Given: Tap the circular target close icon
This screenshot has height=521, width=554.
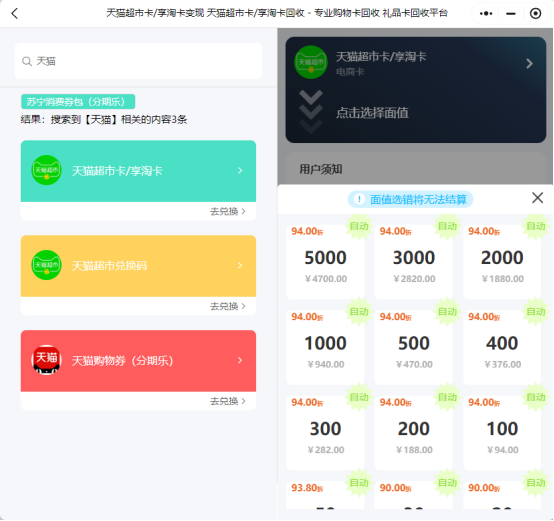Looking at the screenshot, I should click(x=535, y=13).
